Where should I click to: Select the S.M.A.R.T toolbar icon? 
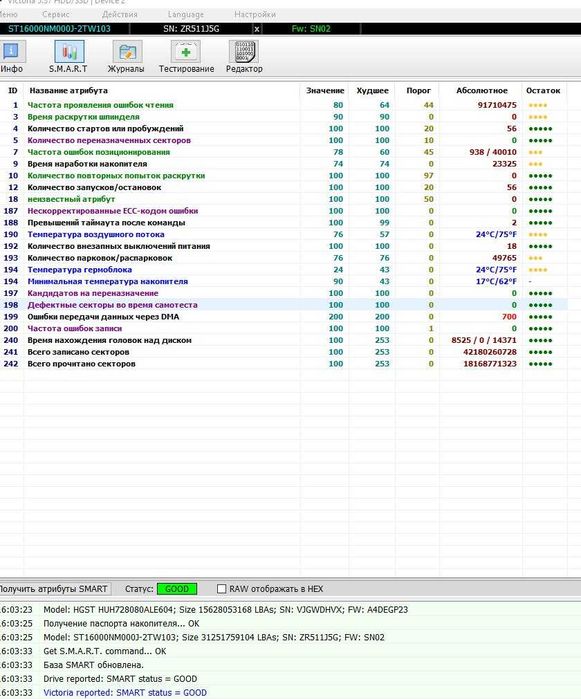pos(69,57)
